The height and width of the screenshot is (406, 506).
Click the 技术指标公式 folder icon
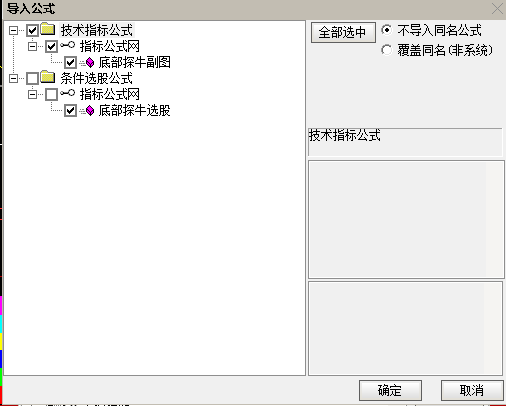48,30
